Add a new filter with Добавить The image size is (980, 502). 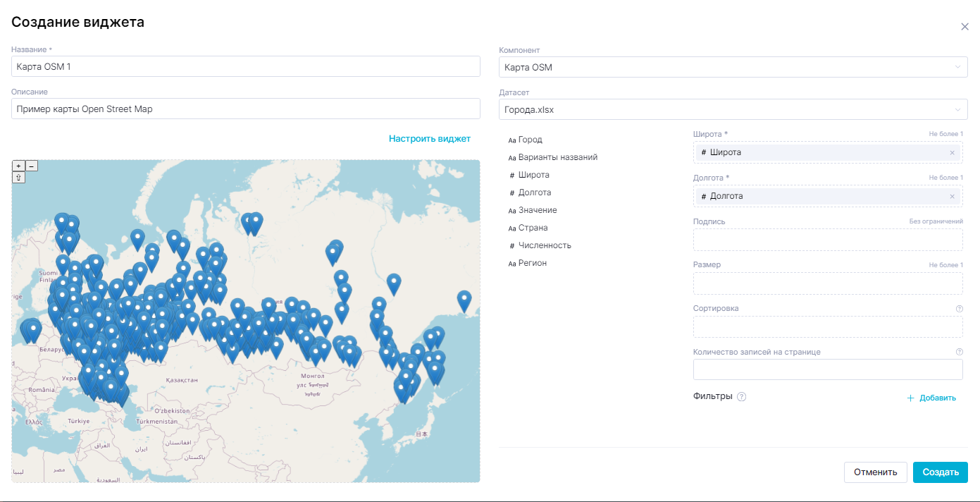click(x=931, y=398)
